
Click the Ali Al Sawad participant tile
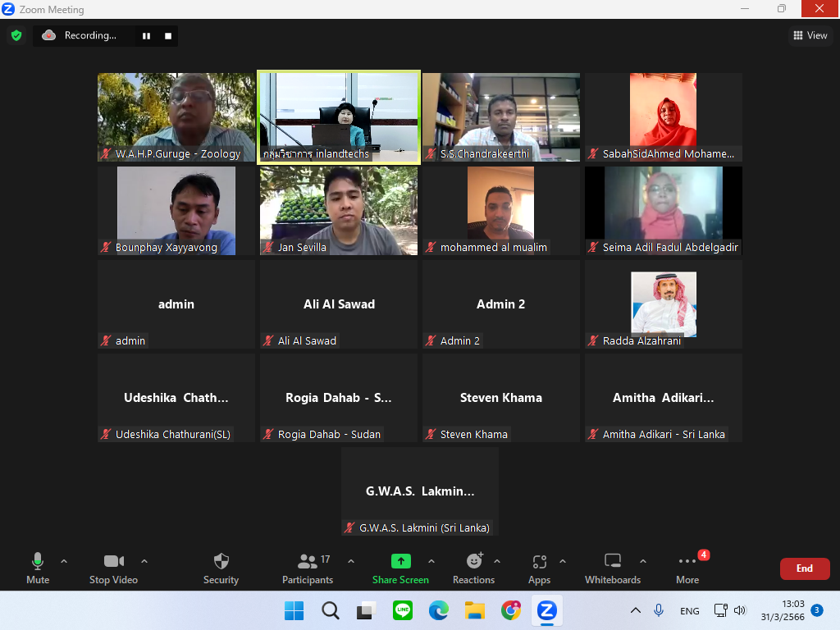pos(339,304)
